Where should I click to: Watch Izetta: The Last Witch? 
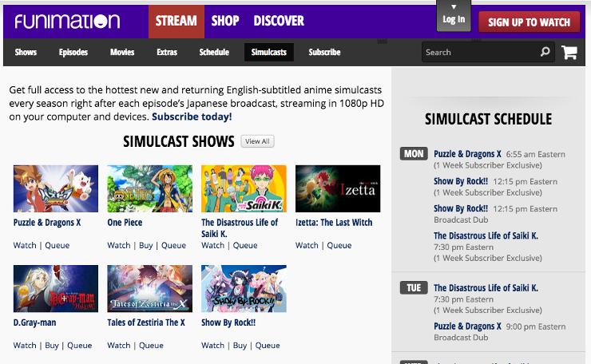307,245
